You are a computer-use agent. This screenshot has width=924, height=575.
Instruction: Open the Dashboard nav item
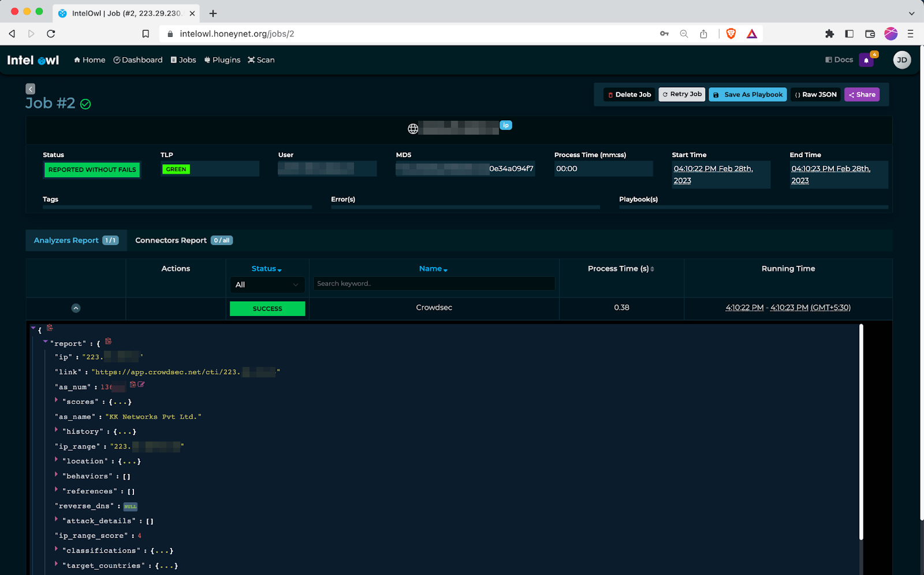(x=138, y=60)
